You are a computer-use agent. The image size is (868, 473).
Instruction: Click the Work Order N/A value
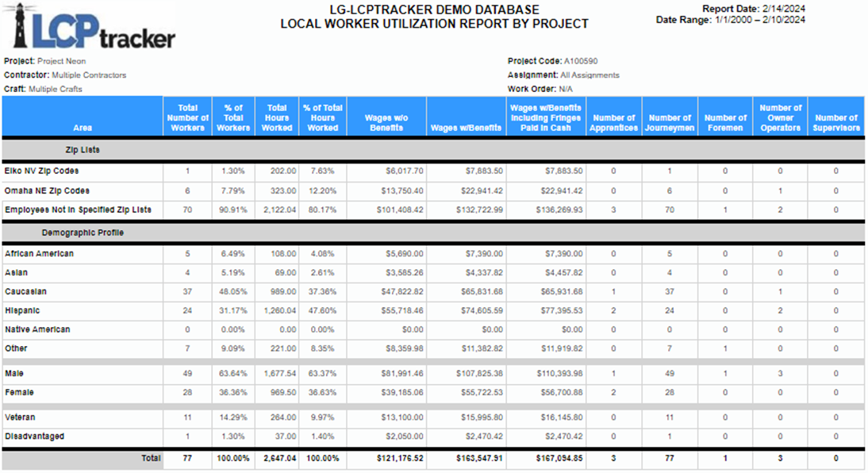(x=566, y=89)
